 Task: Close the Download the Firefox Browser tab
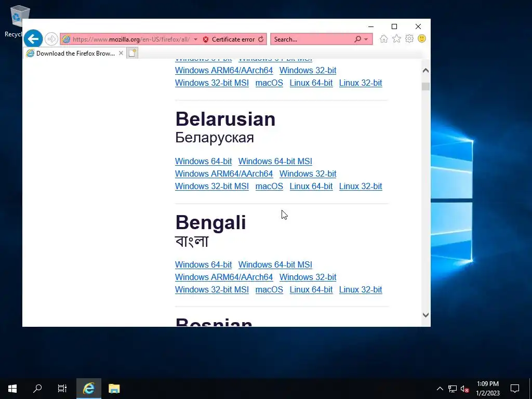pyautogui.click(x=121, y=54)
